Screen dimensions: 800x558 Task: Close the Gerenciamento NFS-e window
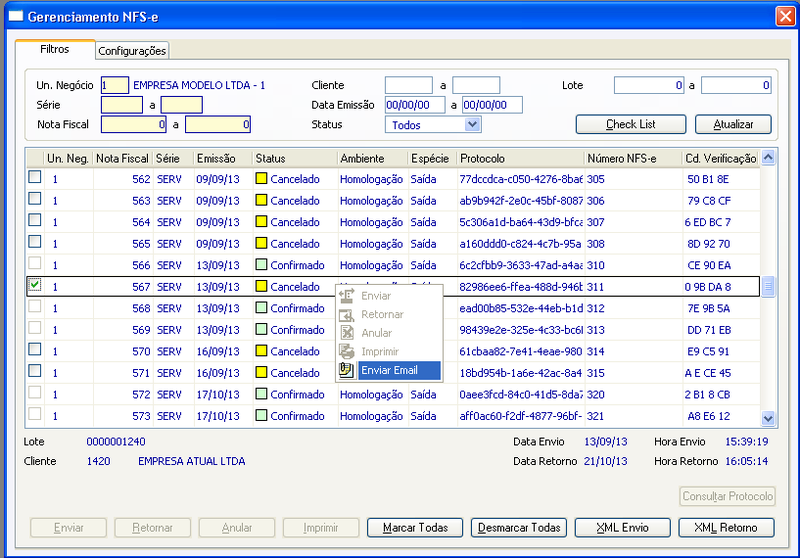click(786, 16)
